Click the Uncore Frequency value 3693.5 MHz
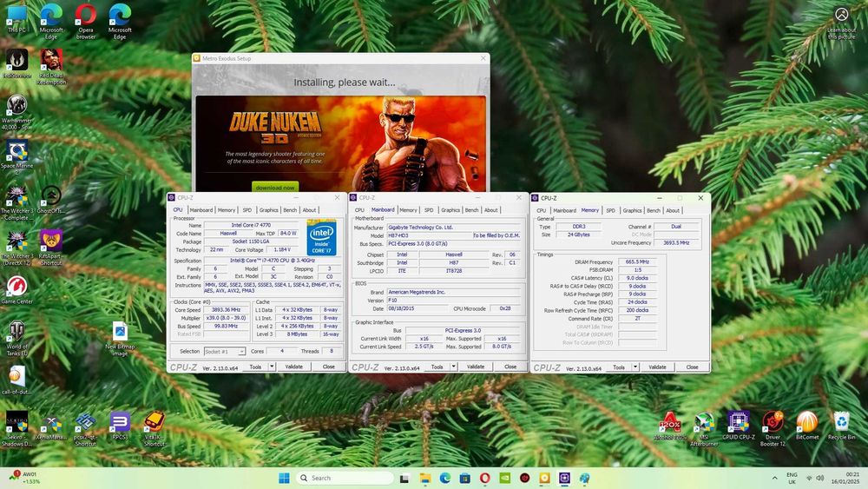Viewport: 868px width, 489px height. pos(676,242)
